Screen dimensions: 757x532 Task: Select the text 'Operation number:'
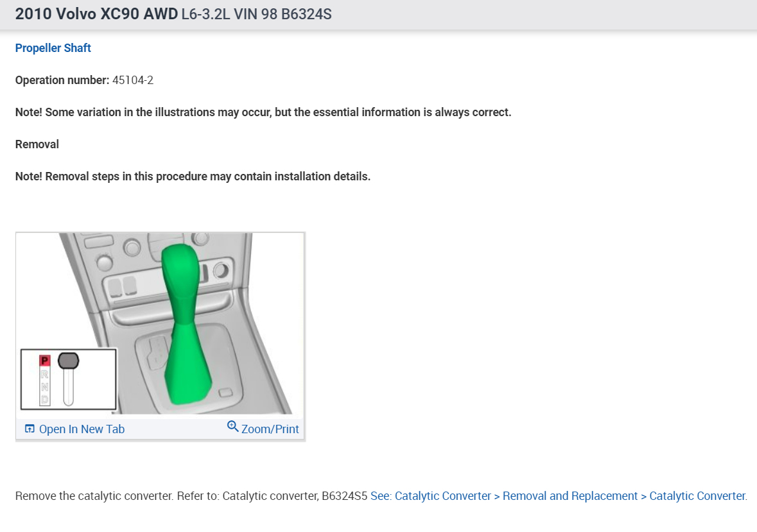coord(62,80)
